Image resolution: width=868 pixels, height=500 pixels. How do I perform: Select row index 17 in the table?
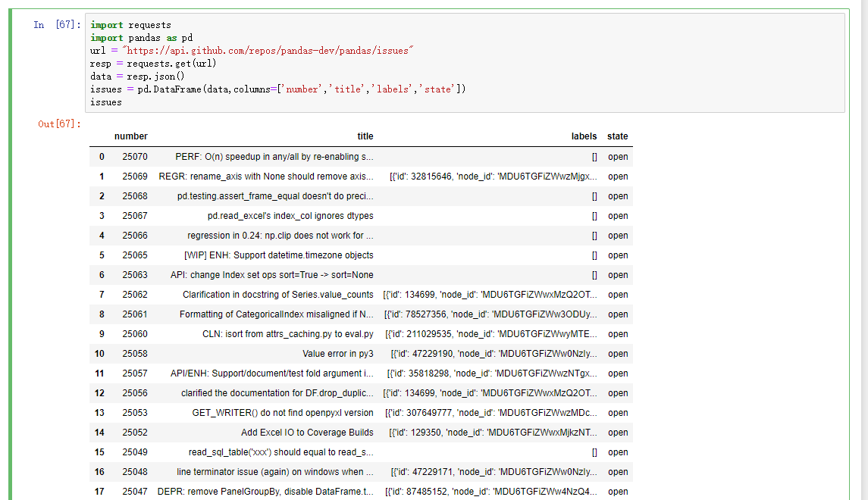(x=99, y=492)
